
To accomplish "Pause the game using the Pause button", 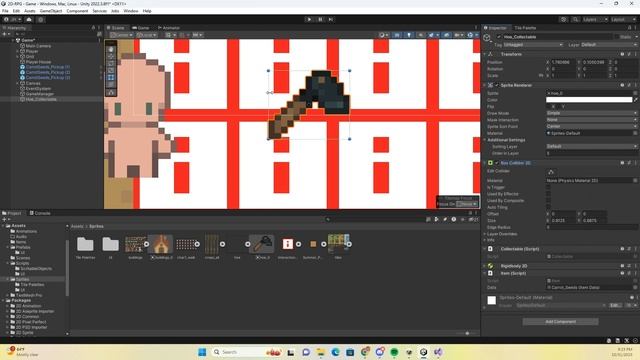I will pyautogui.click(x=320, y=19).
